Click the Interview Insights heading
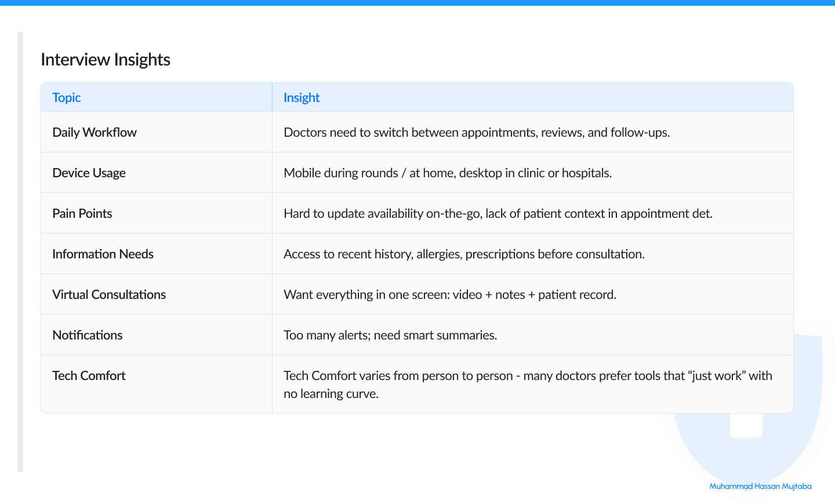The height and width of the screenshot is (504, 835). pos(105,60)
